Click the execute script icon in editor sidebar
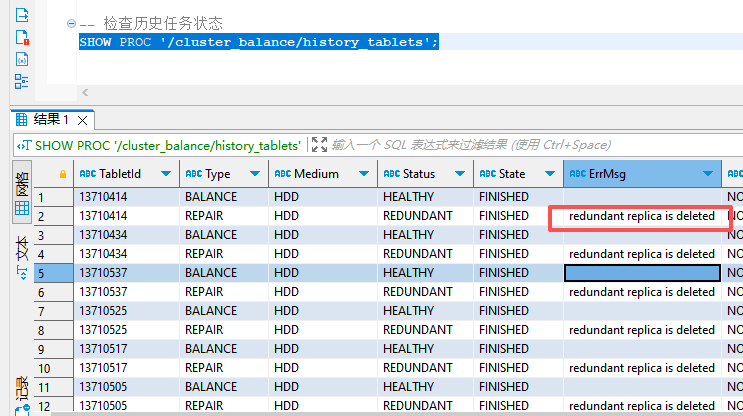Screen dimensions: 743x416 21,14
